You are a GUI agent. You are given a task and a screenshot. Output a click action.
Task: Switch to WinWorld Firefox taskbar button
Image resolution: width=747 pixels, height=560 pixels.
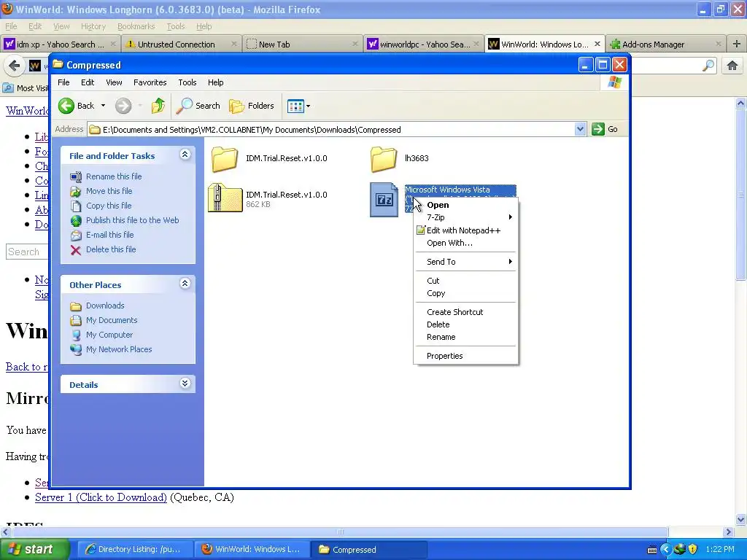252,550
